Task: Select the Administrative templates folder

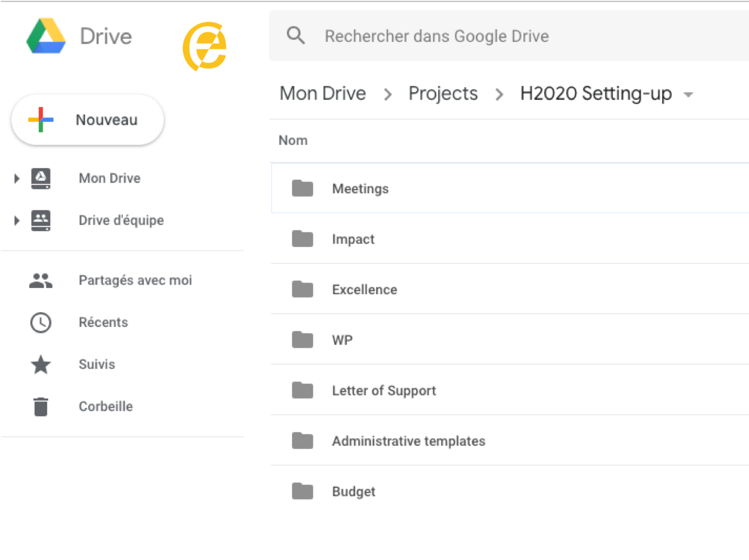Action: coord(409,441)
